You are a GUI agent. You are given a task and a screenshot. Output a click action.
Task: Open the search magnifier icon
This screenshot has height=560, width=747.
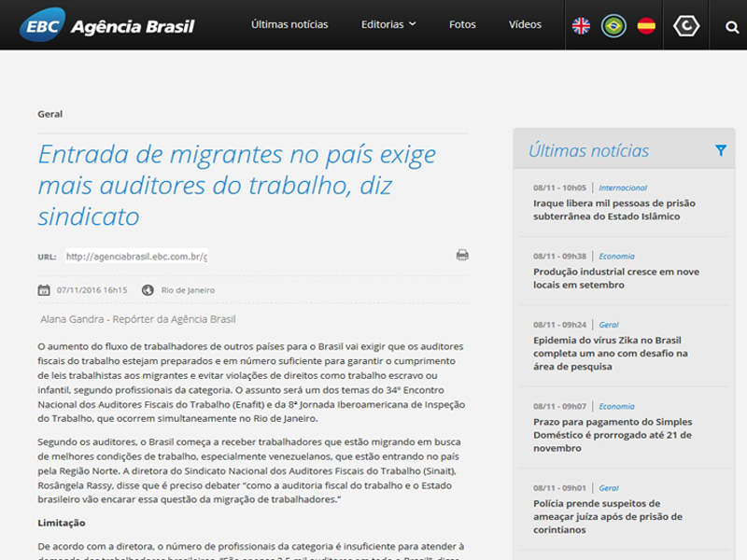[x=732, y=27]
